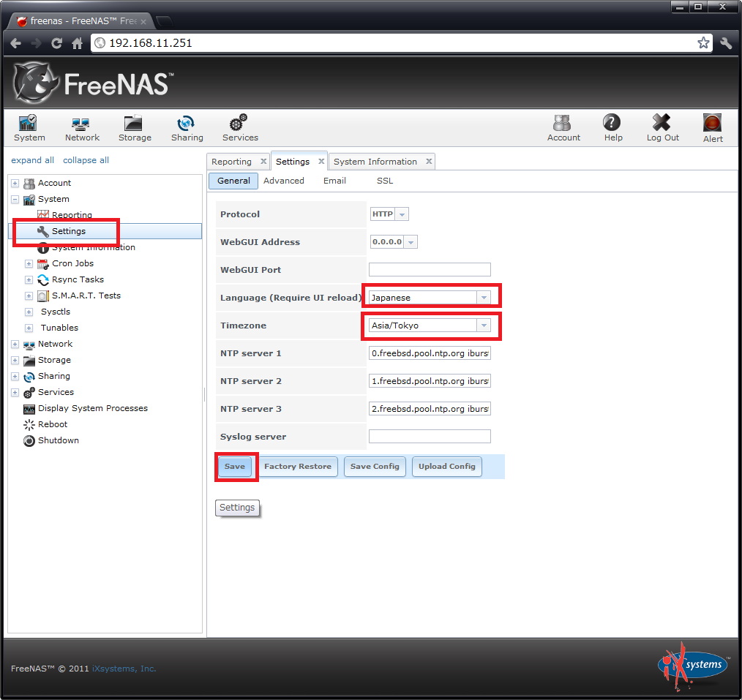Expand the Storage tree node

[15, 360]
